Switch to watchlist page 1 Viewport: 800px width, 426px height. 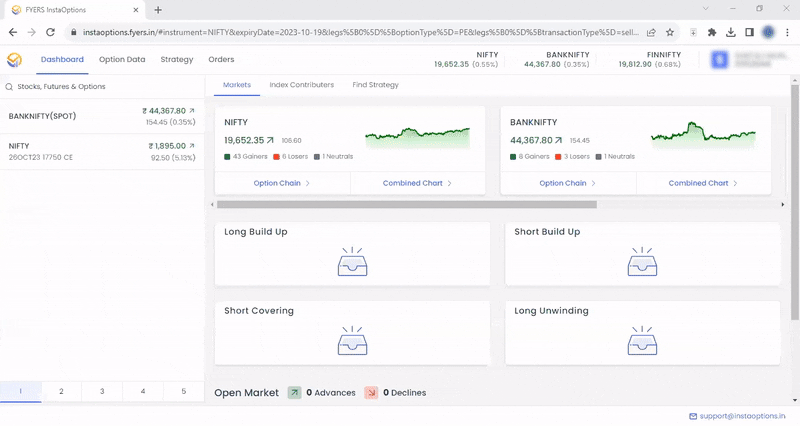tap(20, 391)
